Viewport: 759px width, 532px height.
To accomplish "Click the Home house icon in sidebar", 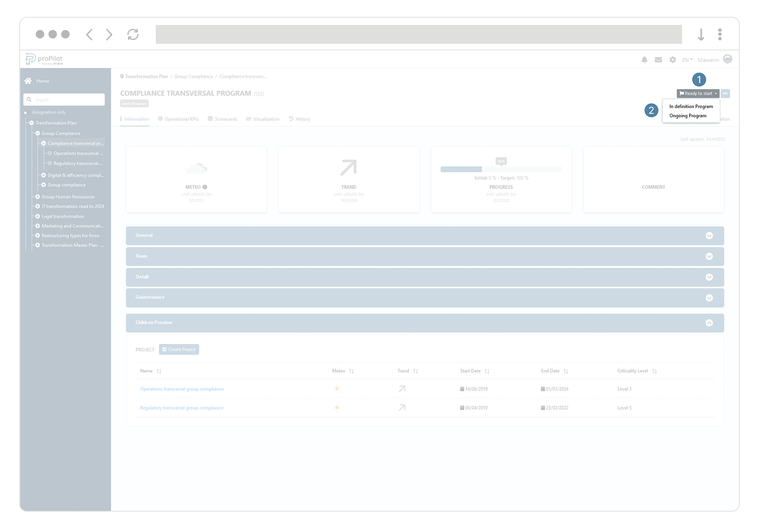I will 28,81.
